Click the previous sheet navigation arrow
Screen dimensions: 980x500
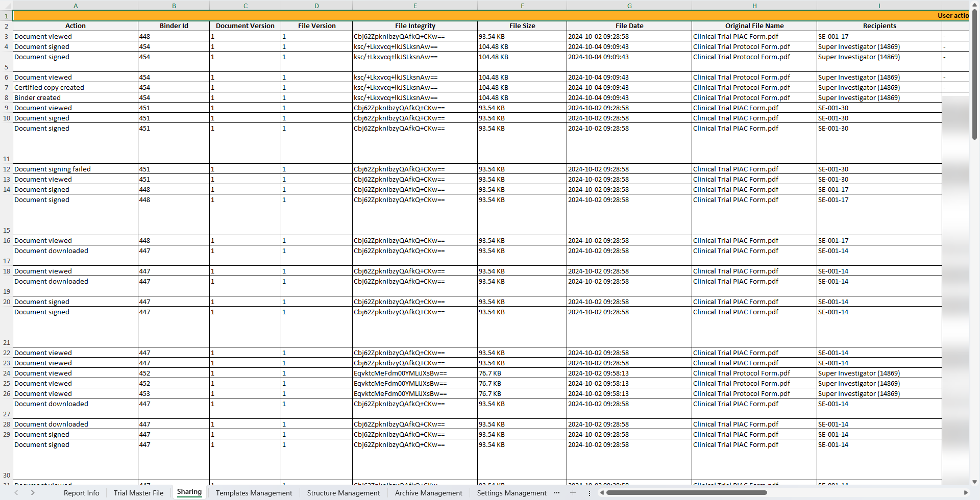16,493
